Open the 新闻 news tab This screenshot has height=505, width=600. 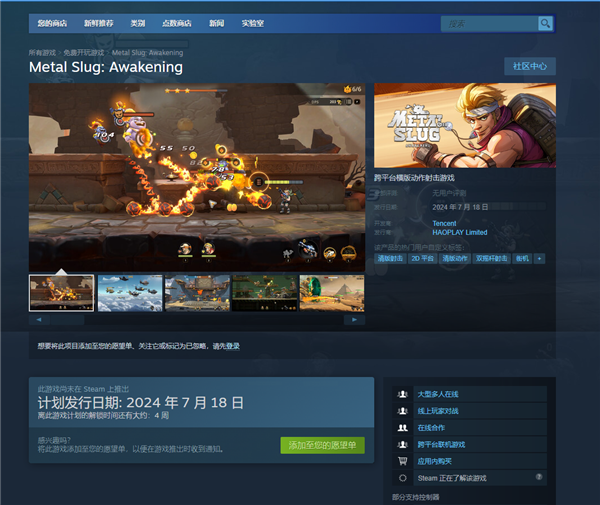coord(216,23)
